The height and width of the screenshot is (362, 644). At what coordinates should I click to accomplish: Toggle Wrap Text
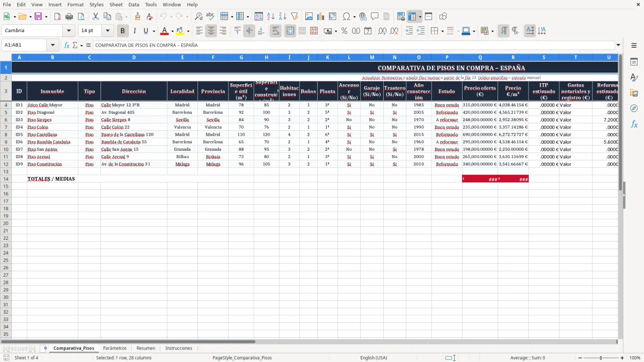point(276,31)
